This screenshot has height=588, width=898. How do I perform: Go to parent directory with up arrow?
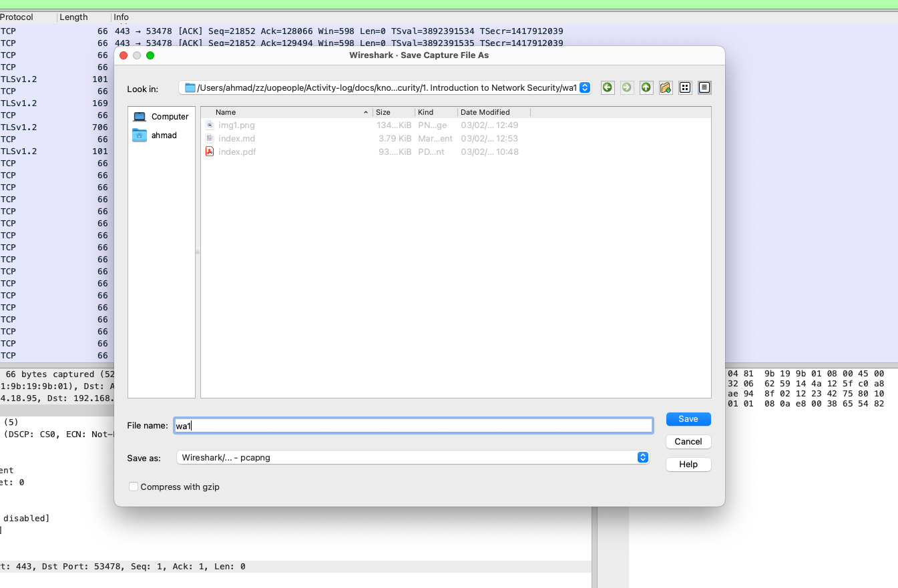[646, 87]
